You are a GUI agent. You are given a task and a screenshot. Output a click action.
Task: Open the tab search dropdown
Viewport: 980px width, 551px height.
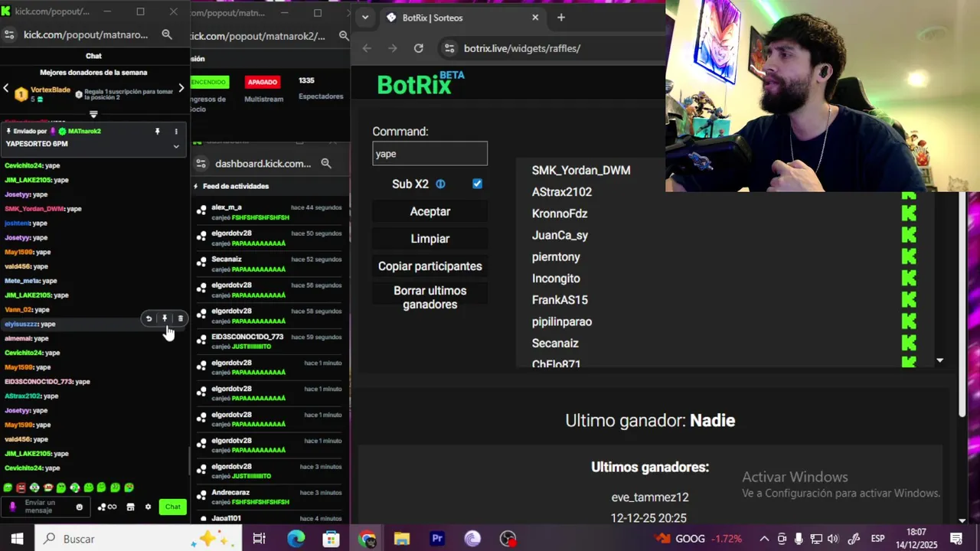coord(364,18)
